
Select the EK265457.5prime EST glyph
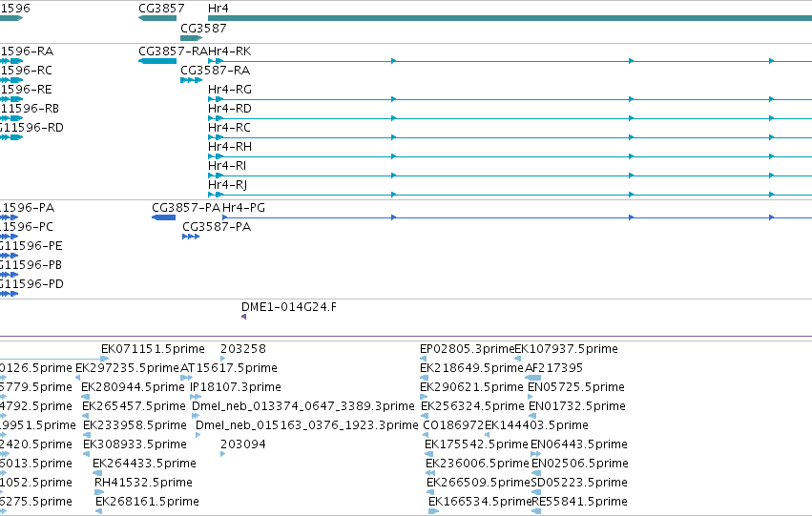tap(86, 416)
